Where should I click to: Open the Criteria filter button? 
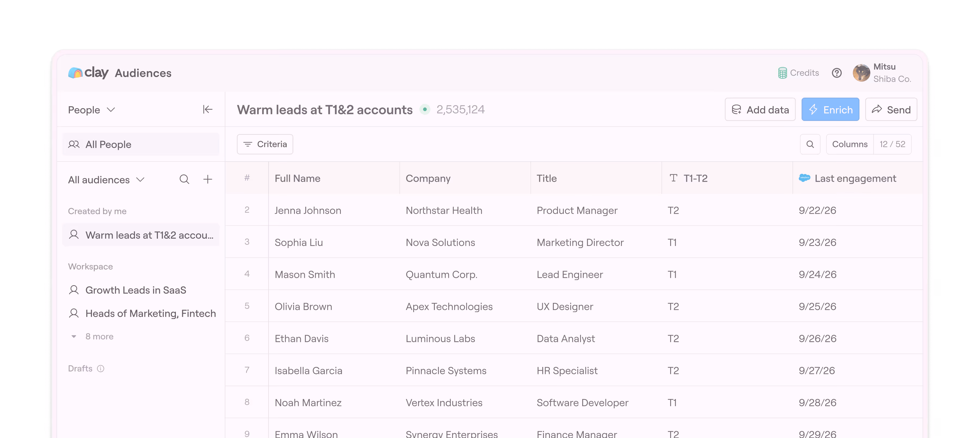[x=265, y=144]
